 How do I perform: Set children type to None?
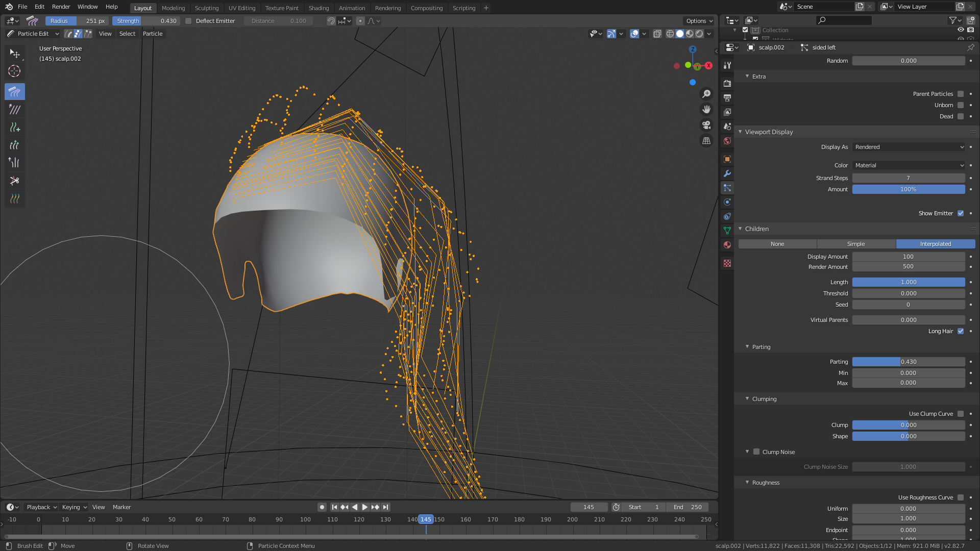coord(777,244)
